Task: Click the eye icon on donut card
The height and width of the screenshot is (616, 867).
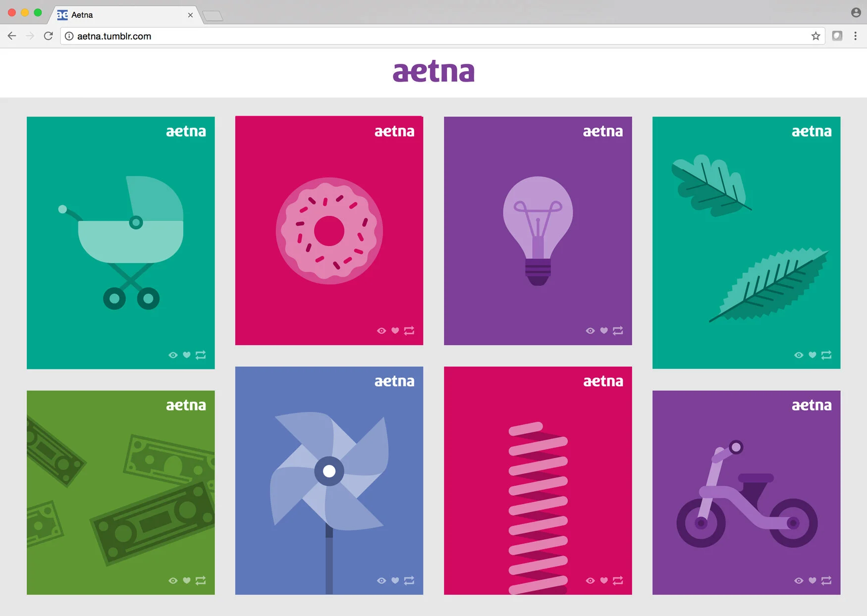Action: tap(381, 331)
